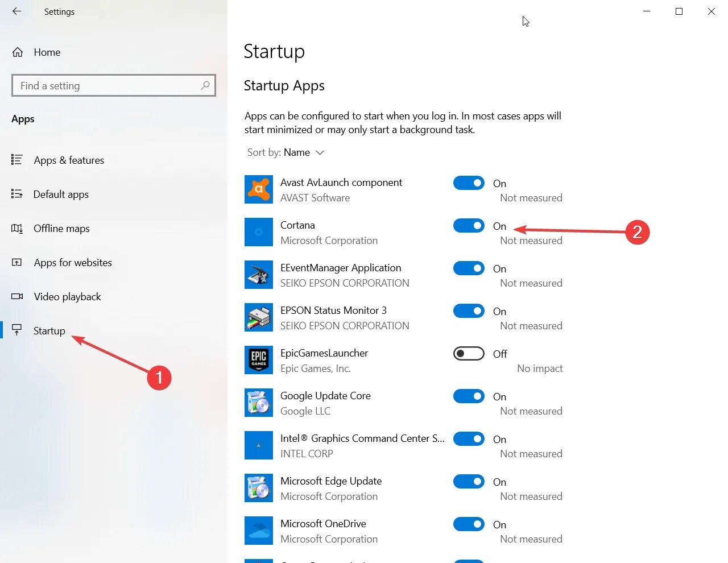Image resolution: width=728 pixels, height=563 pixels.
Task: Click the Default apps icon
Action: click(x=17, y=194)
